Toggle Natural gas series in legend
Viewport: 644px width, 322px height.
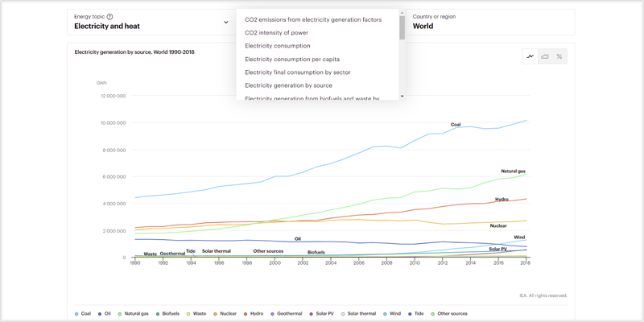(x=134, y=313)
